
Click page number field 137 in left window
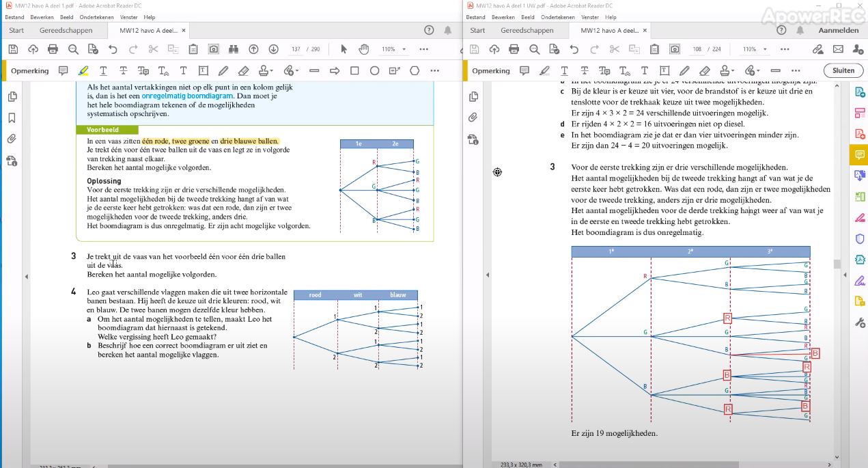(x=296, y=49)
